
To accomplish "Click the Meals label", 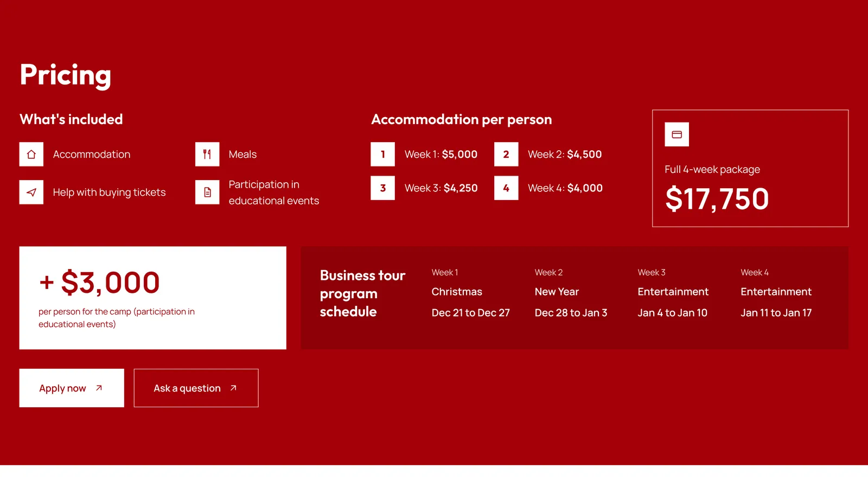I will tap(242, 155).
